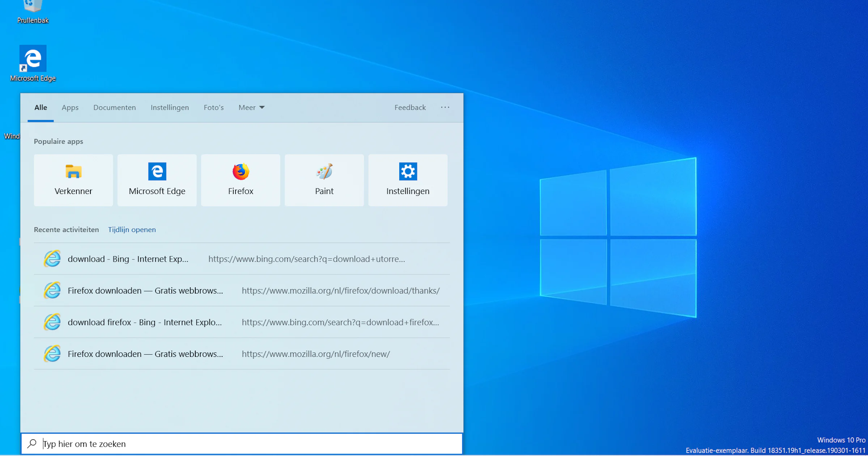Click inside the Typ hier om te zoeken field
This screenshot has width=868, height=456.
(145, 443)
